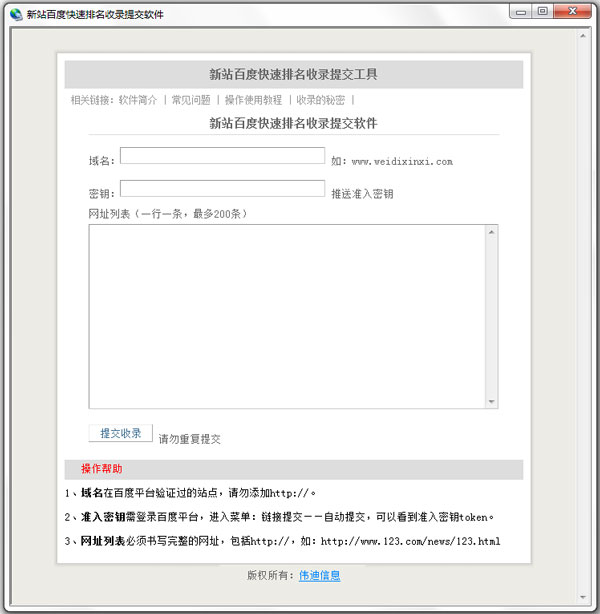This screenshot has height=614, width=600.
Task: Click the 网址列表（一行一条，最多200条）label
Action: pyautogui.click(x=168, y=214)
